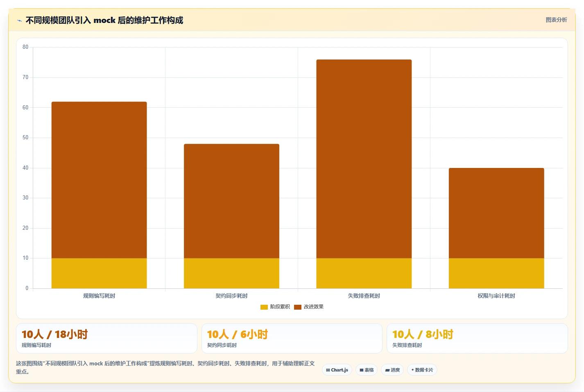Select the Chart.js tag chip

(x=337, y=370)
